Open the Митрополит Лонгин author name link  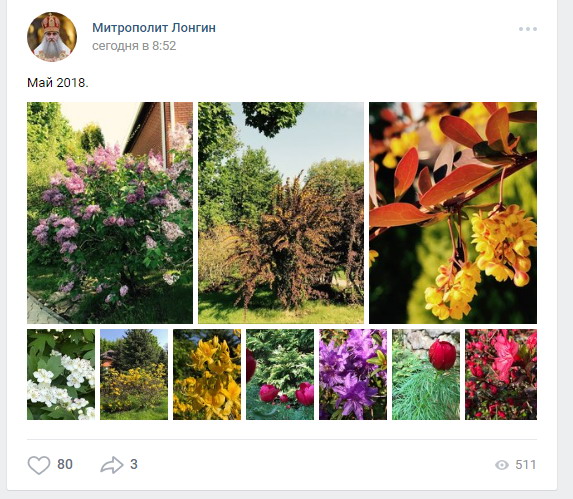click(x=154, y=28)
